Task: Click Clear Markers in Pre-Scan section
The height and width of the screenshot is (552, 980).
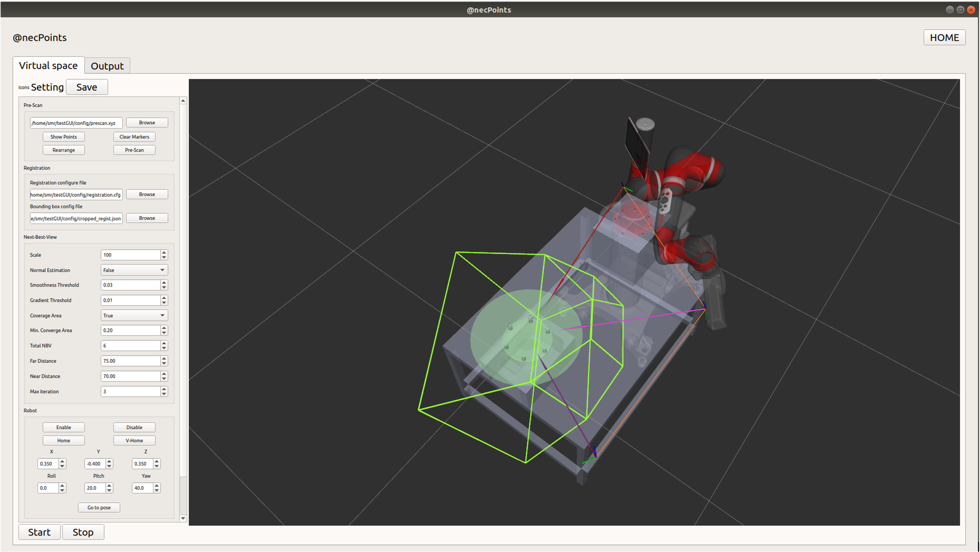Action: point(134,137)
